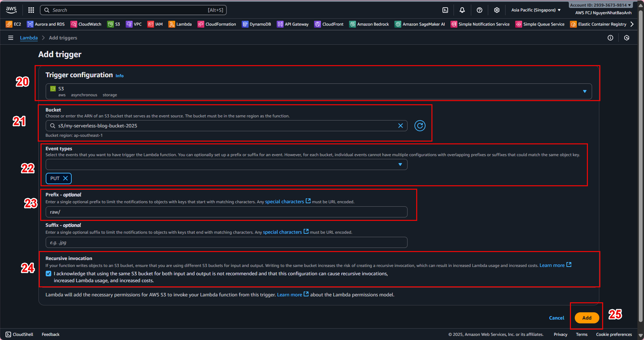Open Amazon SageMaker AI shortcut
This screenshot has height=340, width=644.
[x=420, y=24]
